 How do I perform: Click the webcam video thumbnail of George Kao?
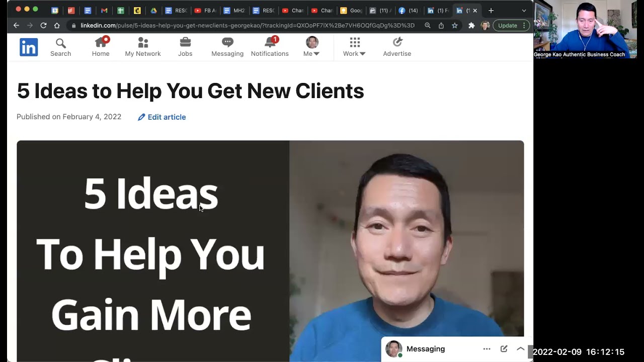(x=585, y=29)
